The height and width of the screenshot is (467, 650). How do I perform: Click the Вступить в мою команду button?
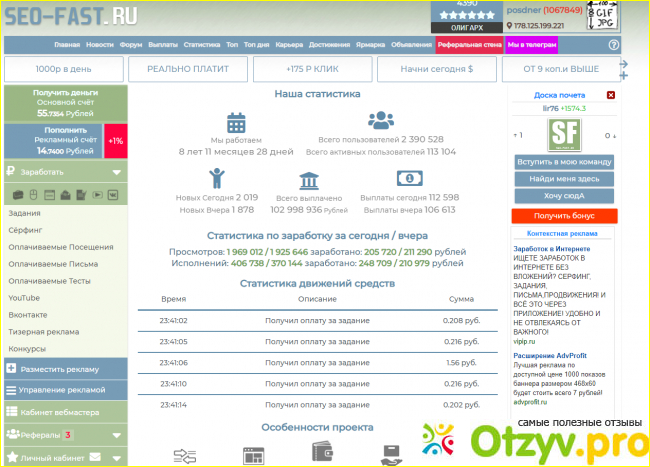click(x=564, y=161)
